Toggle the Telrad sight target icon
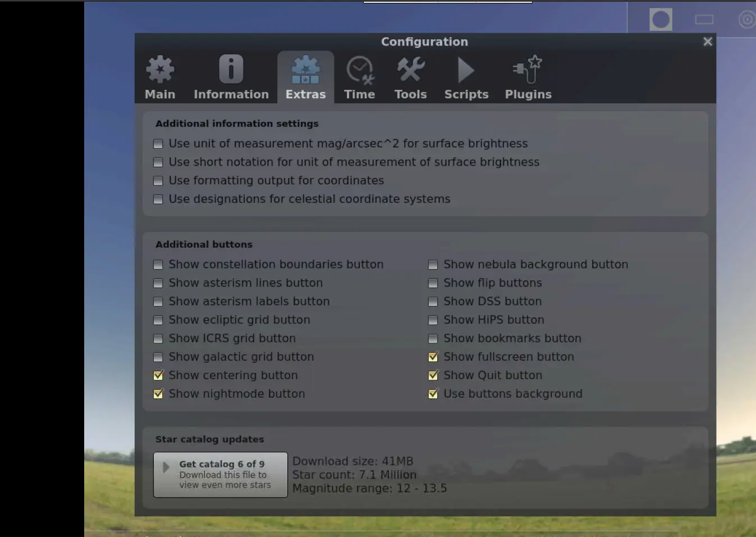 pyautogui.click(x=747, y=20)
